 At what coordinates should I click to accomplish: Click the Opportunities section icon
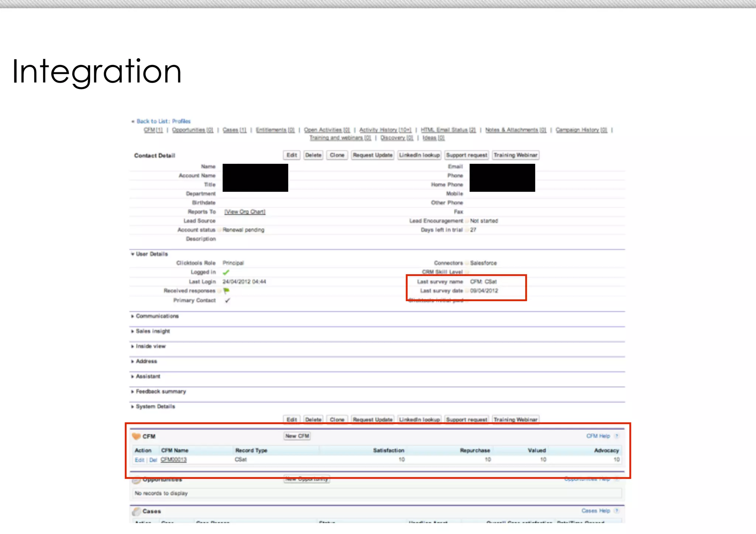pos(136,480)
